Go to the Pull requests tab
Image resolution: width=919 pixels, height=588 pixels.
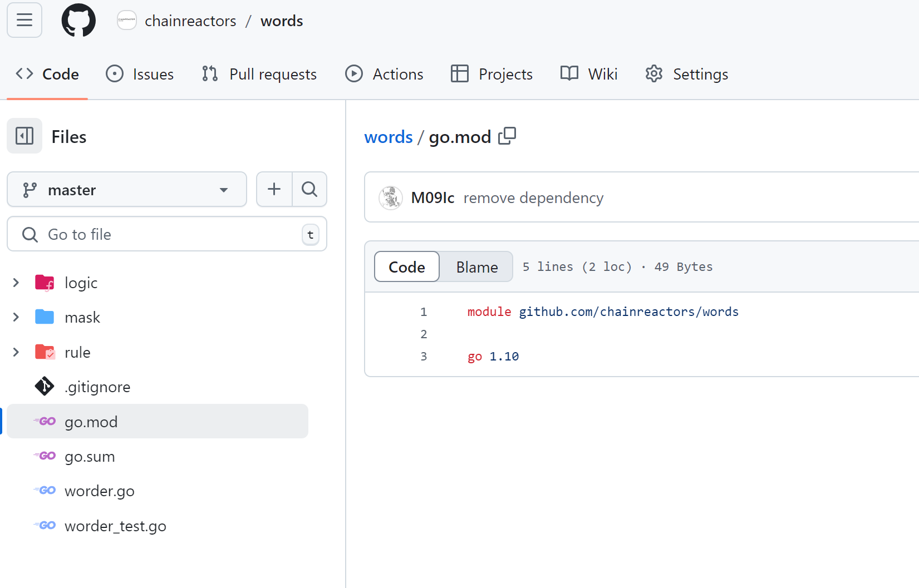tap(259, 74)
